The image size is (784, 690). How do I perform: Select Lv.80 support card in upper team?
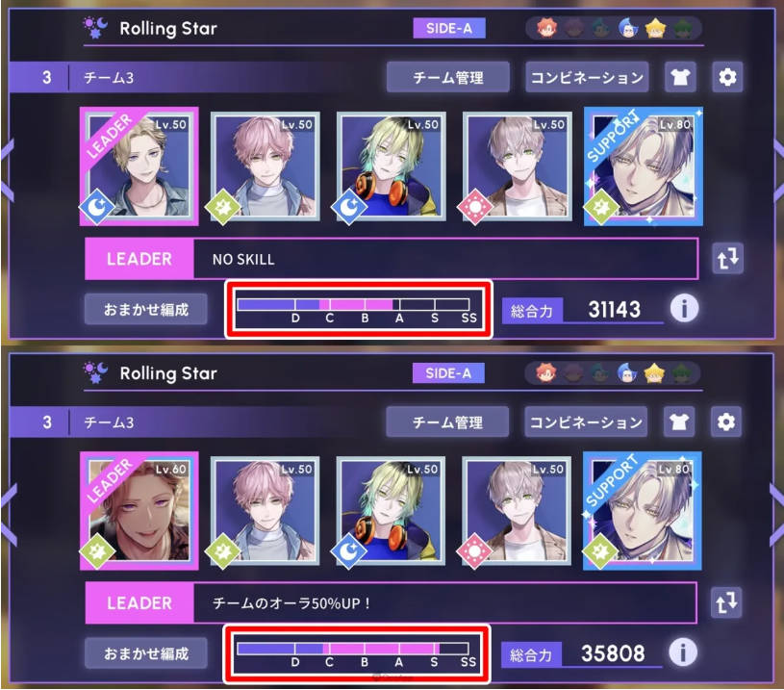[643, 166]
